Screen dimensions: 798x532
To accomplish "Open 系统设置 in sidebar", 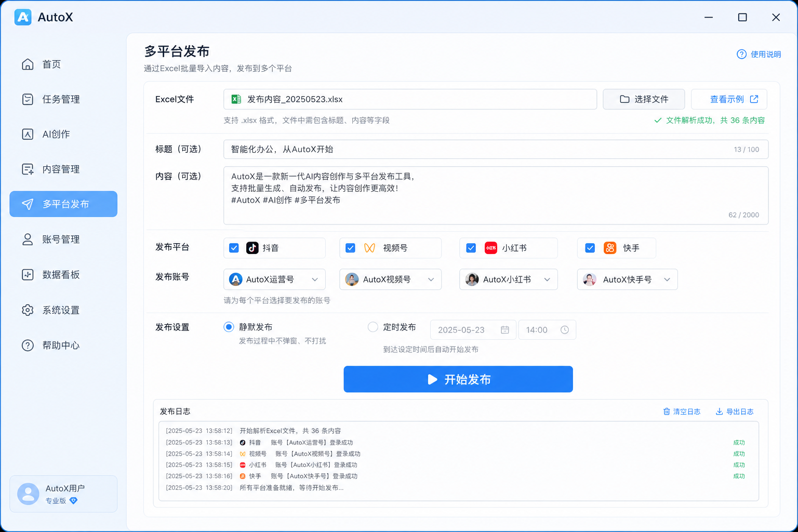I will tap(63, 310).
